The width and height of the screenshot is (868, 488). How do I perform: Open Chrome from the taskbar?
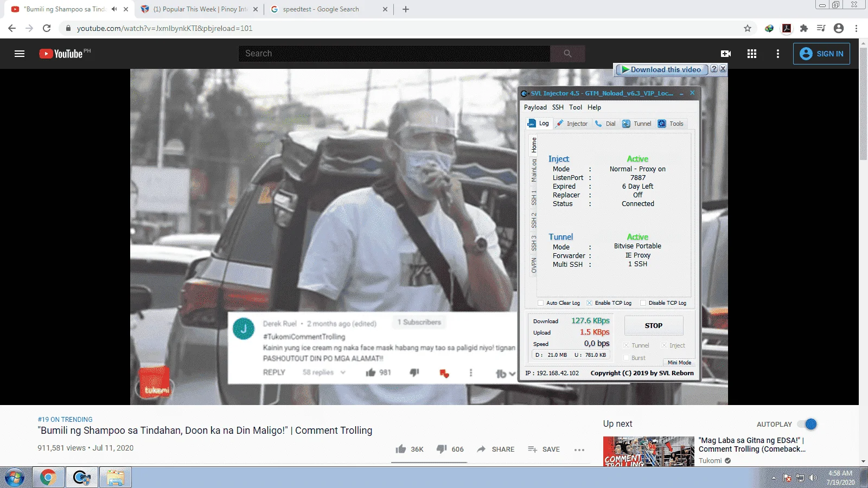point(48,478)
